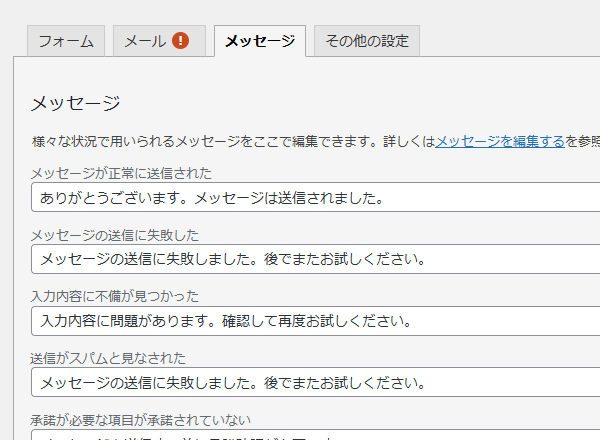The image size is (600, 440).
Task: Click the メッセージ section heading
Action: 75,103
